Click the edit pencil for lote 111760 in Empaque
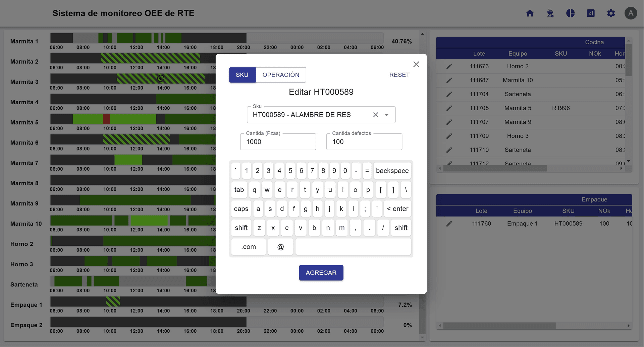 coord(449,223)
